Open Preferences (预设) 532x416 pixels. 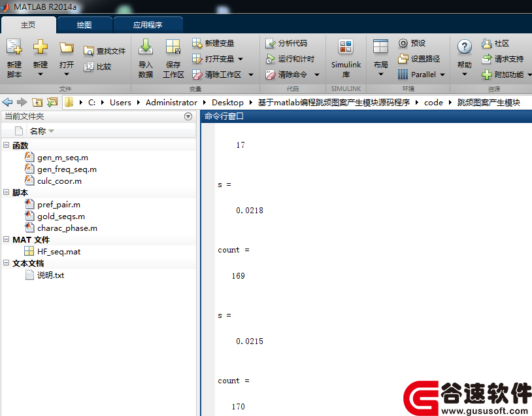pyautogui.click(x=412, y=43)
